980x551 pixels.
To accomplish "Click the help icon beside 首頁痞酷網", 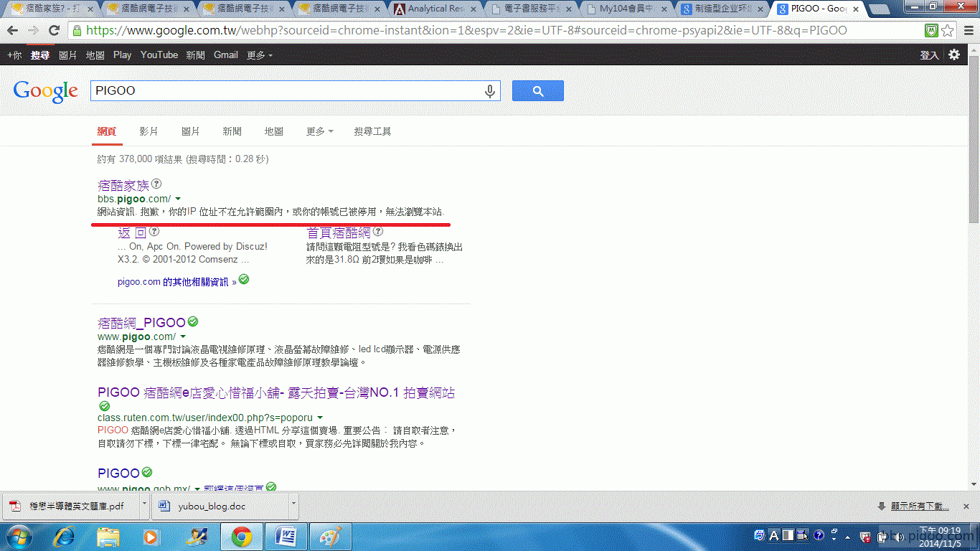I will pos(378,232).
